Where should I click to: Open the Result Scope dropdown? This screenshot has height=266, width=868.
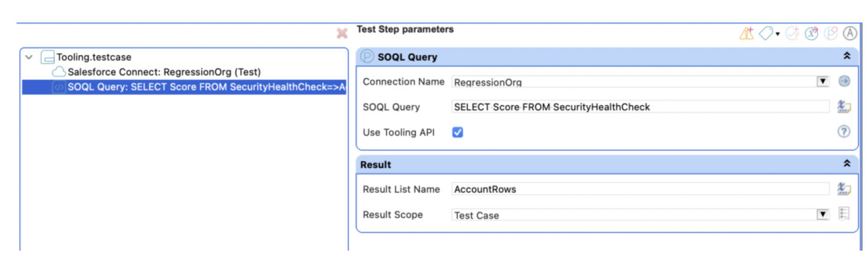click(x=822, y=215)
